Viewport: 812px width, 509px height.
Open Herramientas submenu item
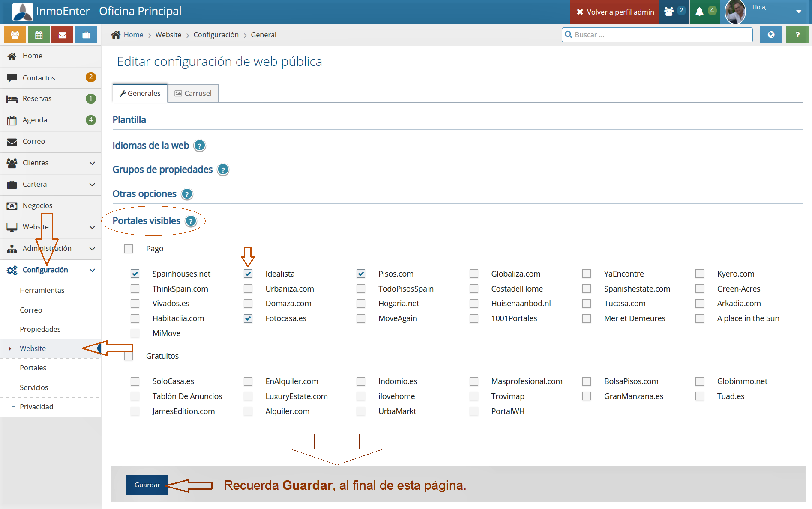coord(42,290)
